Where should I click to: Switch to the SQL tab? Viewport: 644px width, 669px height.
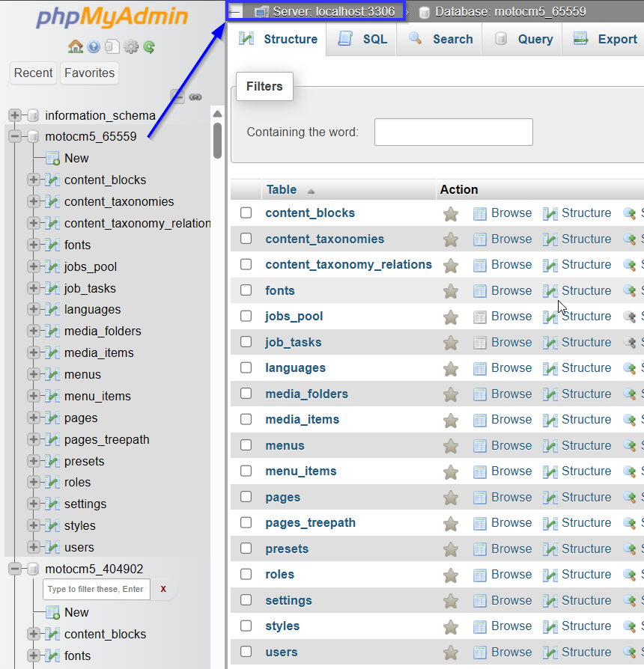pyautogui.click(x=362, y=39)
